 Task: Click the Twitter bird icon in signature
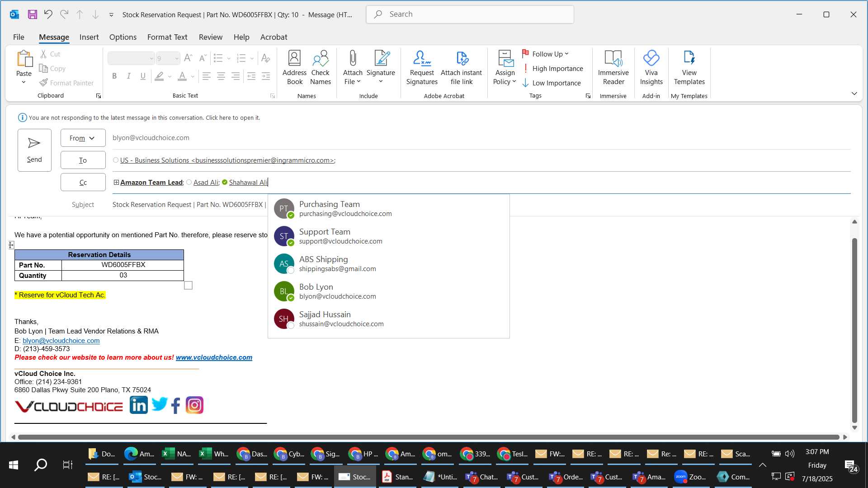point(159,404)
